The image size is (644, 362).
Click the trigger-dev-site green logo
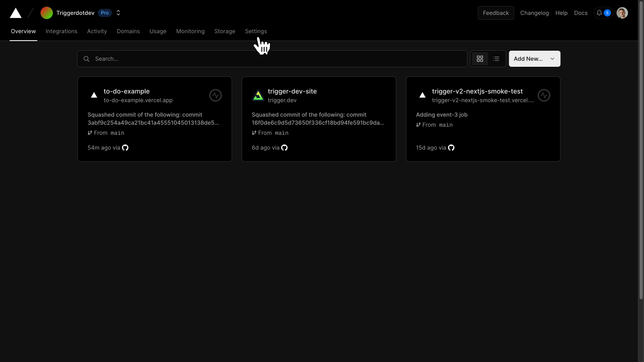pyautogui.click(x=258, y=95)
